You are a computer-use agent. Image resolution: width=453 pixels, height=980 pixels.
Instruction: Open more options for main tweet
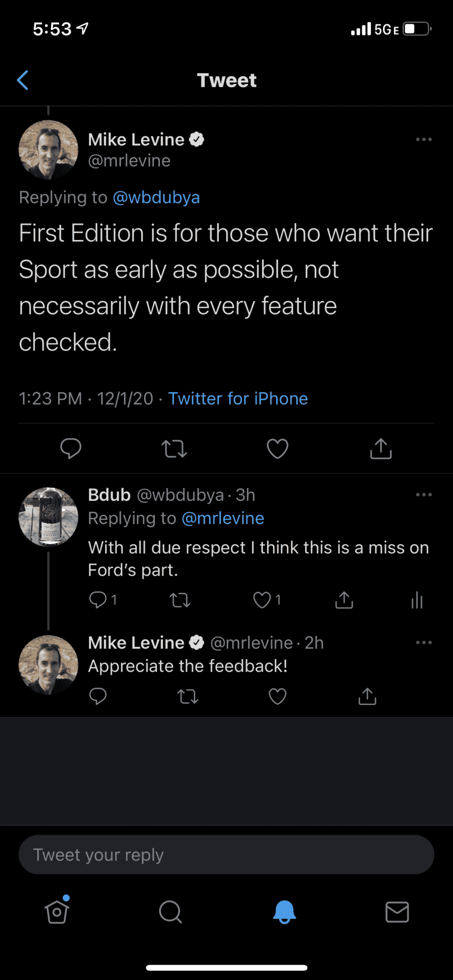[x=424, y=139]
